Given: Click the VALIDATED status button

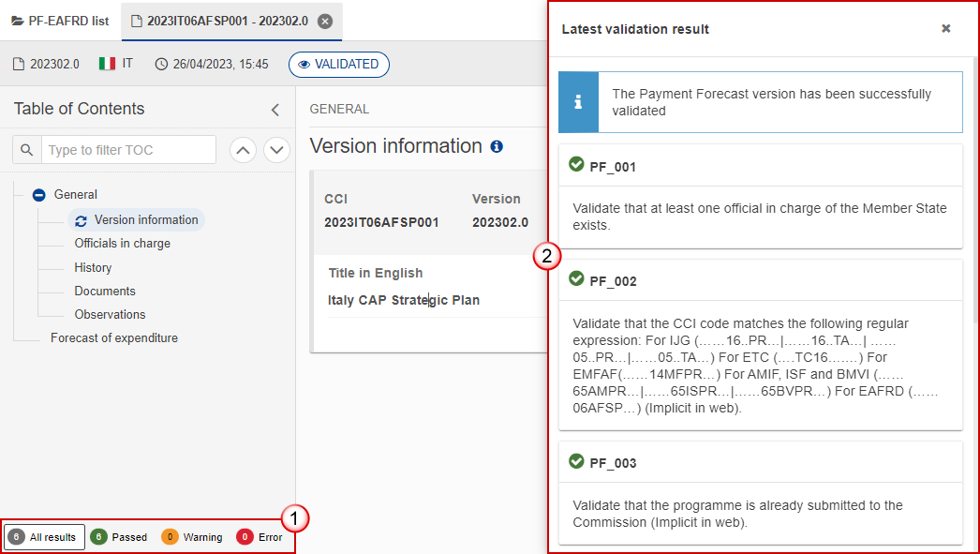Looking at the screenshot, I should (339, 65).
